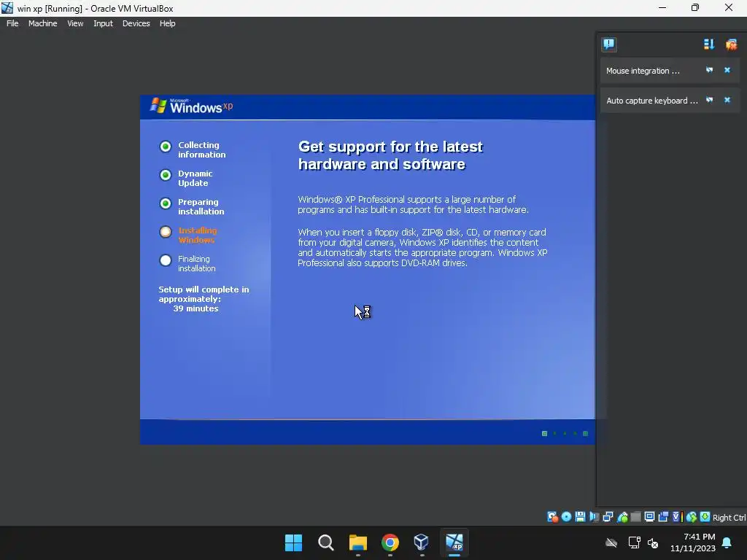Open File Explorer from the taskbar
The image size is (747, 560).
click(x=357, y=542)
